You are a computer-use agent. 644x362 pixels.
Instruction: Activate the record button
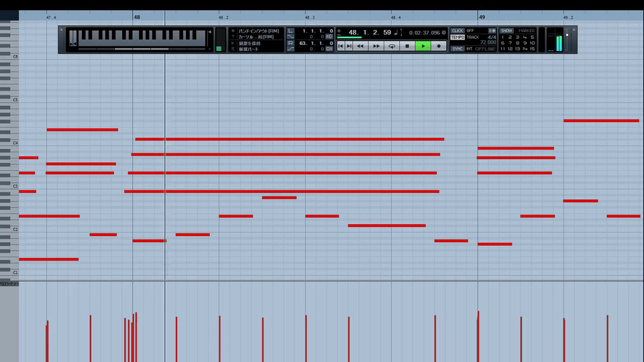point(439,46)
